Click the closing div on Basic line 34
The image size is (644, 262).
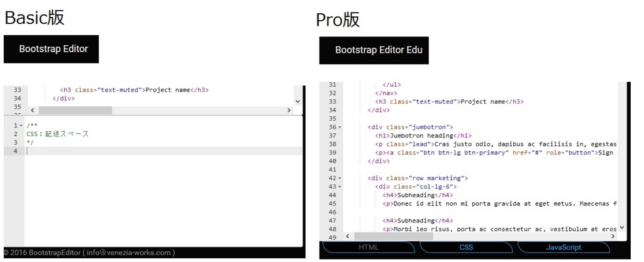click(x=64, y=99)
